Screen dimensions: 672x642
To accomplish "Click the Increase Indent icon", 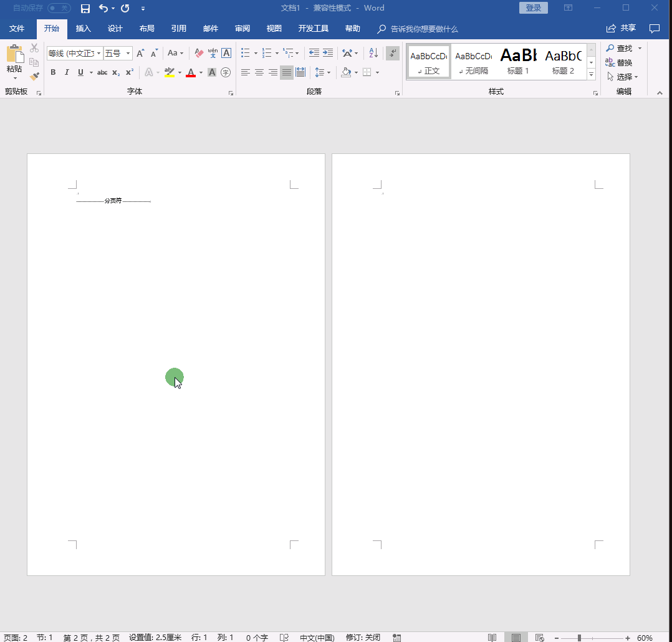I will (328, 54).
